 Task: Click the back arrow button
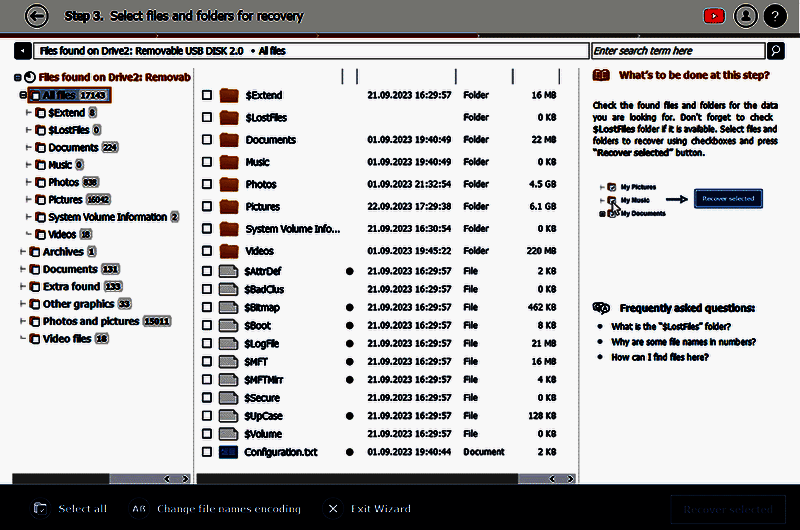pos(37,16)
